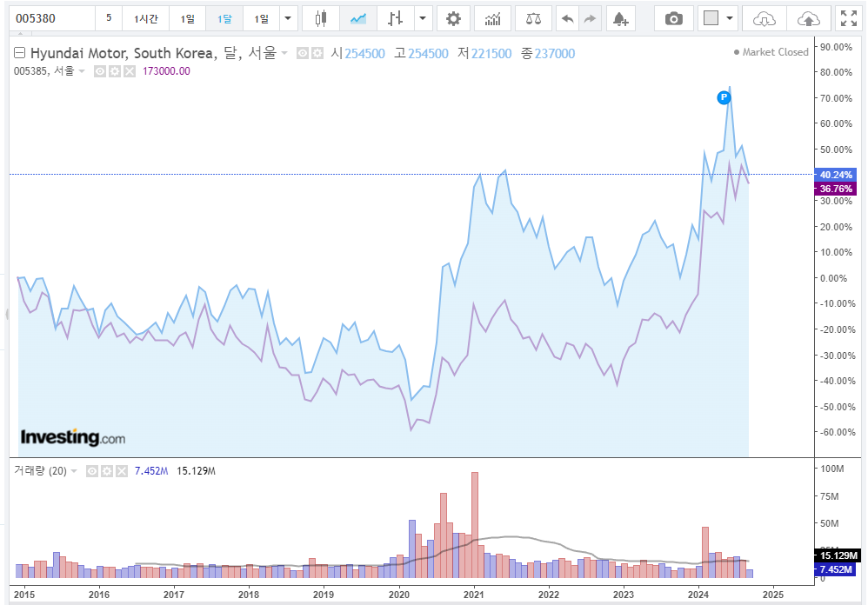Expand the 거래량 (20) legend dropdown
Viewport: 868px width, 605px height.
coord(74,471)
